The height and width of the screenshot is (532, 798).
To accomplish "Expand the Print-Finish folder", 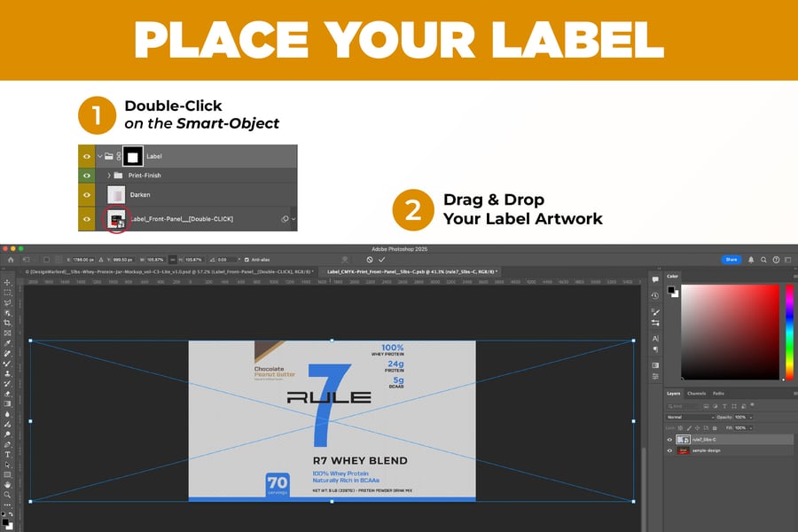I will (x=109, y=176).
